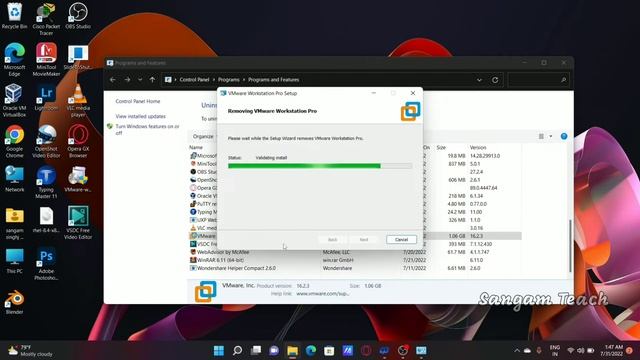Open MiniTool MovieMaker desktop icon
Screen dimensions: 640x360
pos(46,60)
